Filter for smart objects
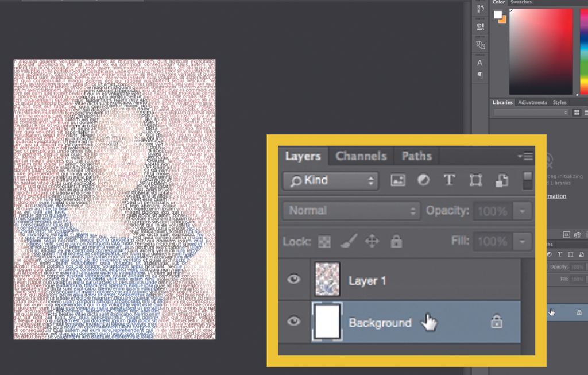Image resolution: width=588 pixels, height=375 pixels. [501, 180]
